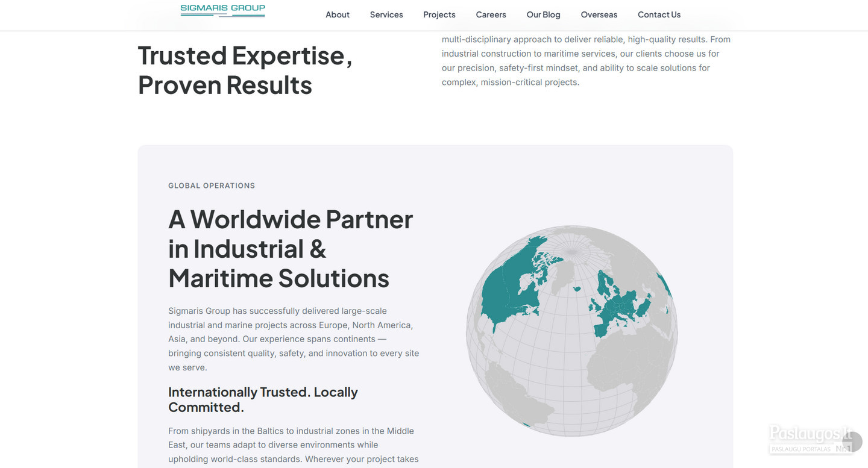This screenshot has width=868, height=468.
Task: Click the paragraph starting 'Sigmaris Group has successfully delivered'
Action: click(294, 339)
